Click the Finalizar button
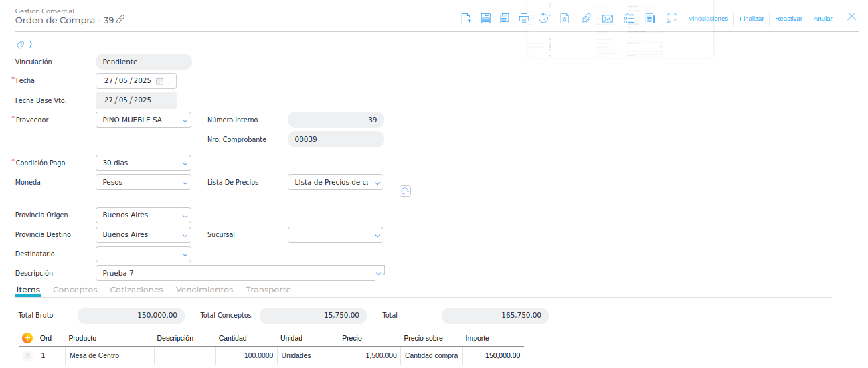 point(752,19)
